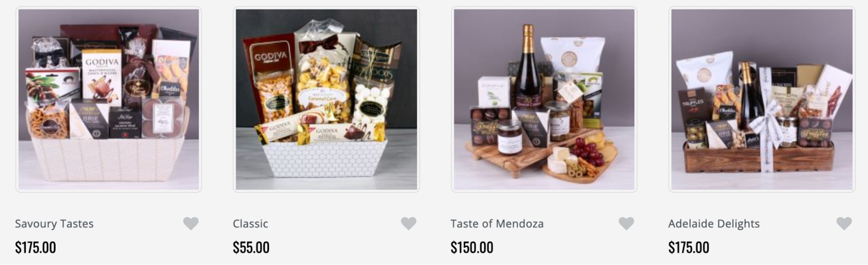Toggle the heart icon for Adelaide Delights
Screen dimensions: 868x265
[x=844, y=224]
